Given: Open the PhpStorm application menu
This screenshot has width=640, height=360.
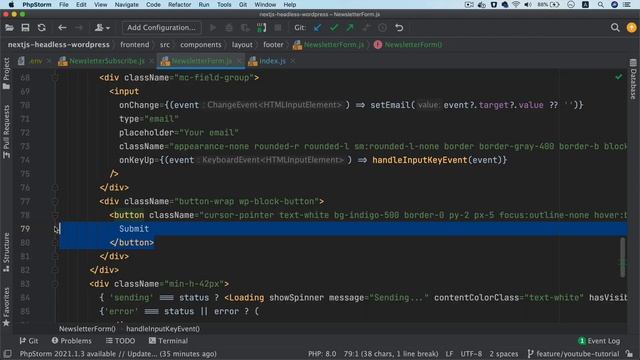Looking at the screenshot, I should click(x=37, y=4).
